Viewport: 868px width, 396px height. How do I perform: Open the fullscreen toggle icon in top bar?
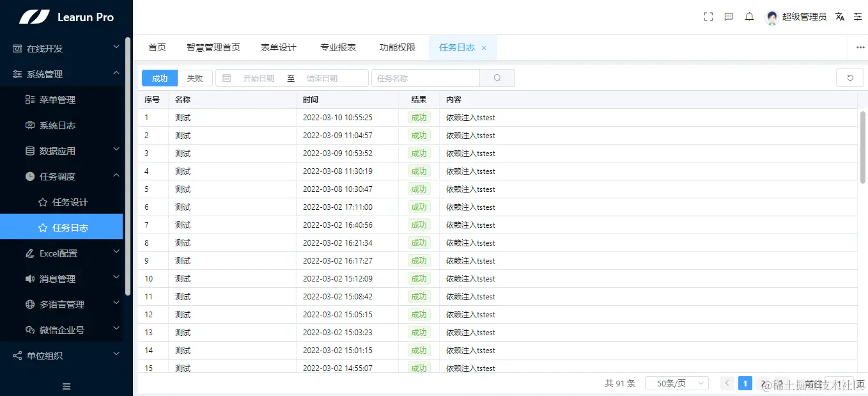(x=708, y=17)
